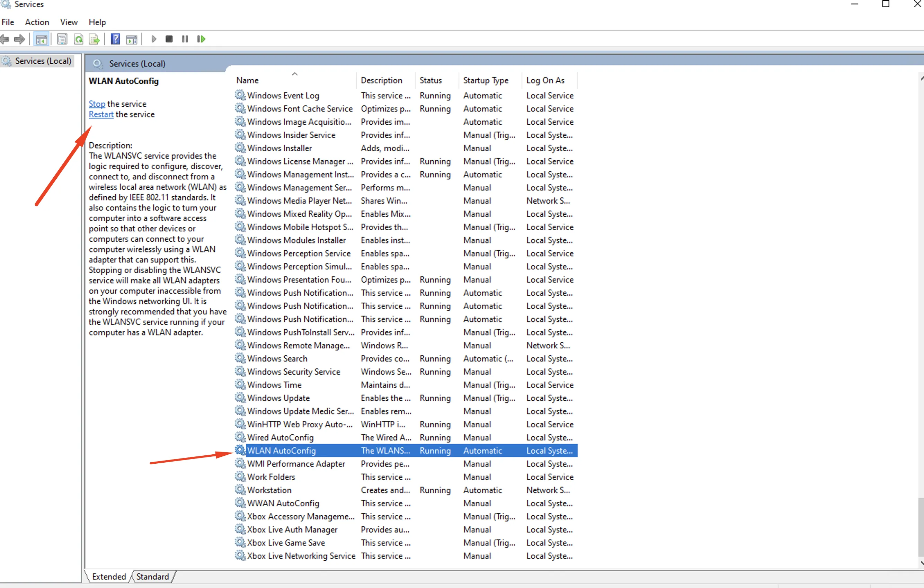Click the Forward arrow in the toolbar
Screen dimensions: 924x588
pos(20,39)
